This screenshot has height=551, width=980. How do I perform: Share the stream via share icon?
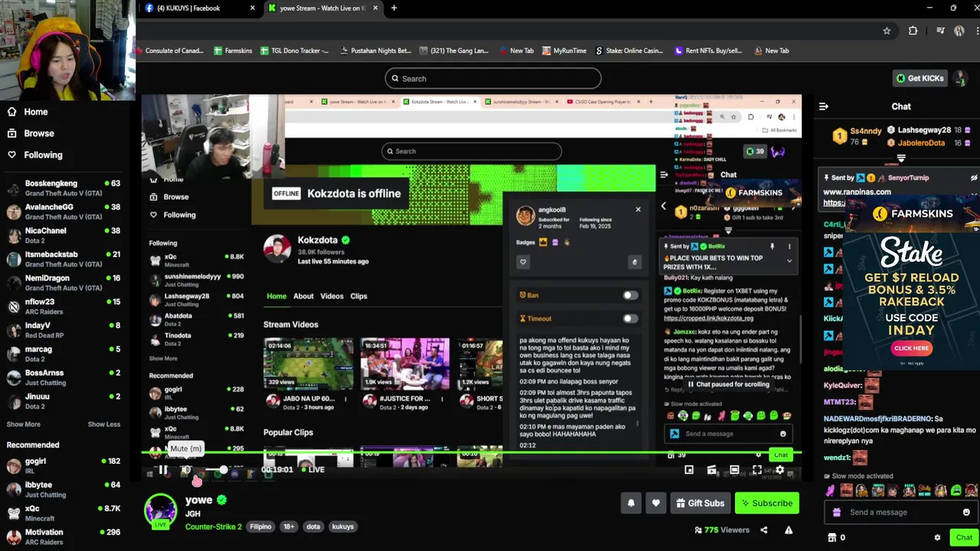point(763,530)
